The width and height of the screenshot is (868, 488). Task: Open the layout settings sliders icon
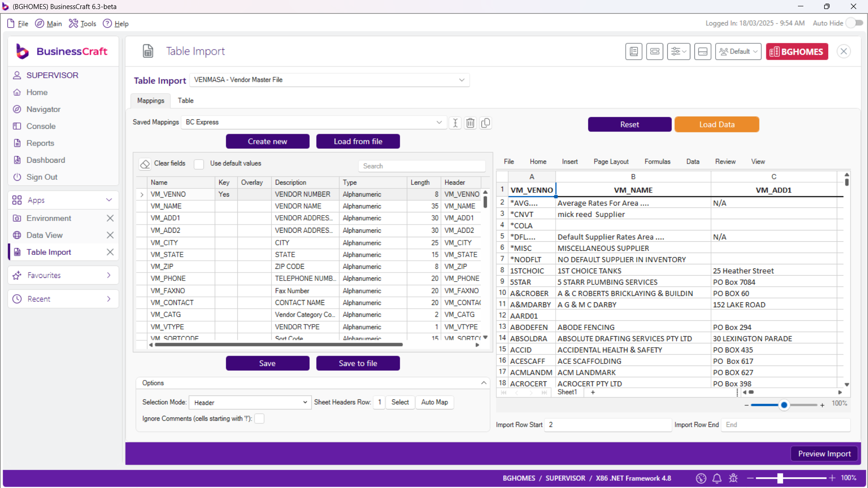click(x=678, y=52)
